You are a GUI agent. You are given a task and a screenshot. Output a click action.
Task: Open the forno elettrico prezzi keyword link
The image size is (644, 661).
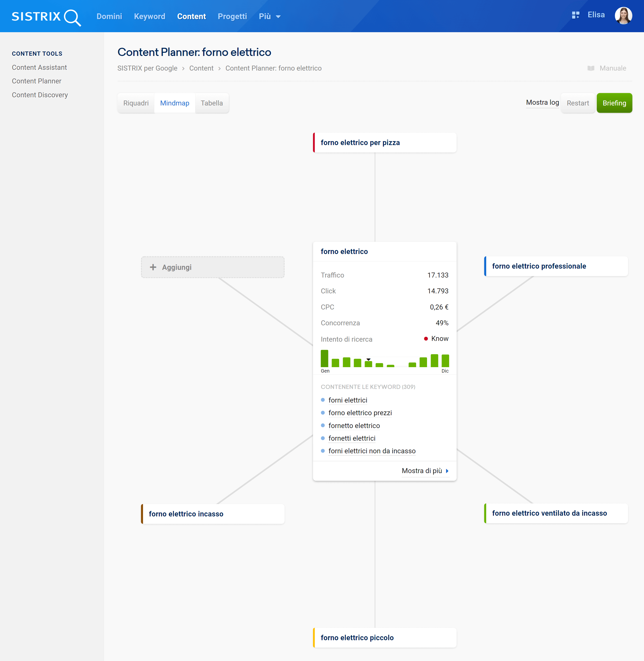coord(360,413)
